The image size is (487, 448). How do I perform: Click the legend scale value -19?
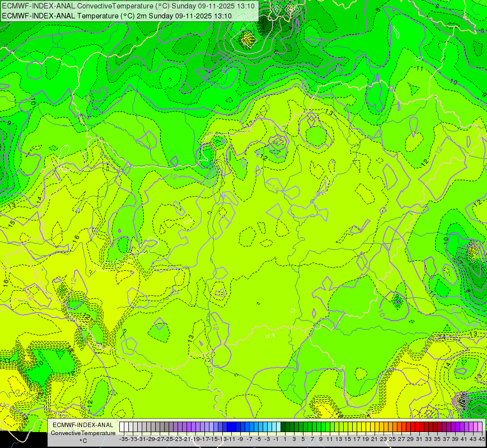195,439
